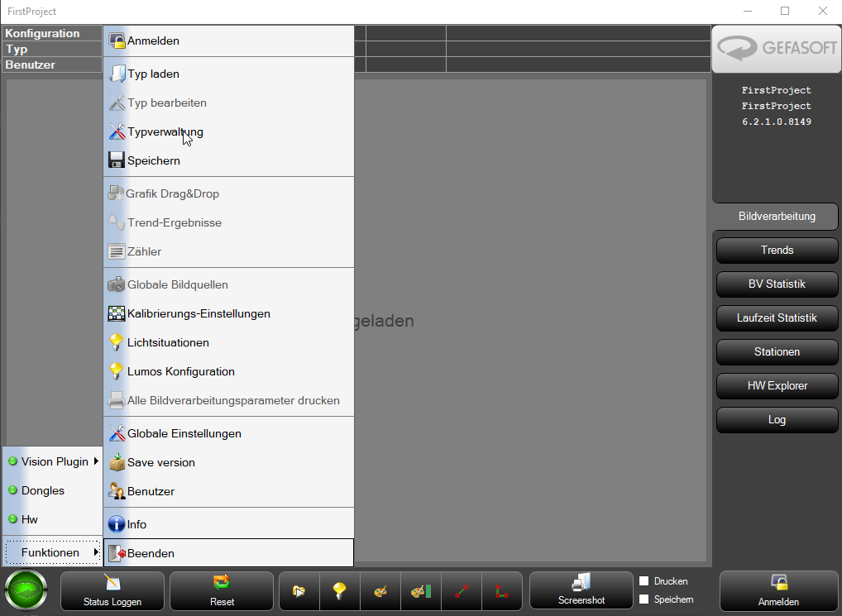Click the GEFASOFT logo

tap(777, 48)
